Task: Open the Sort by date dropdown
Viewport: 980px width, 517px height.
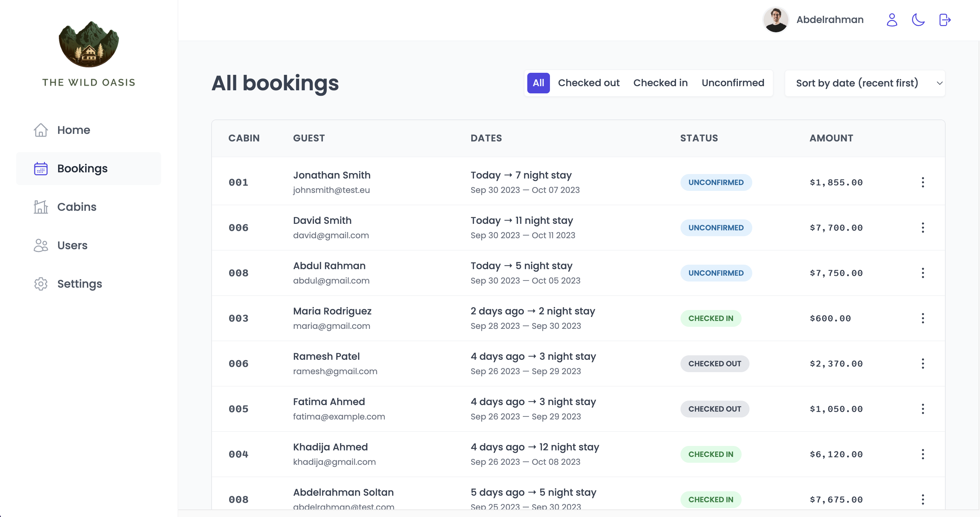Action: (x=865, y=83)
